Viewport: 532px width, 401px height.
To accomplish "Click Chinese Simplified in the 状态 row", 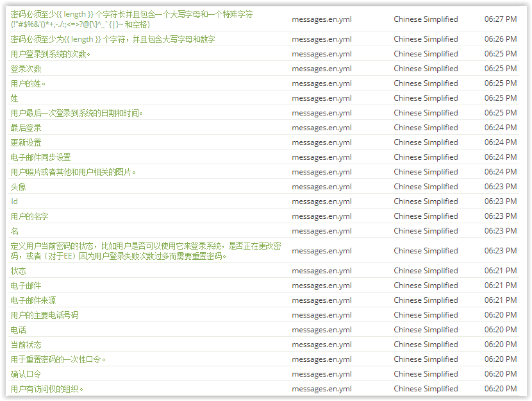I will [426, 271].
